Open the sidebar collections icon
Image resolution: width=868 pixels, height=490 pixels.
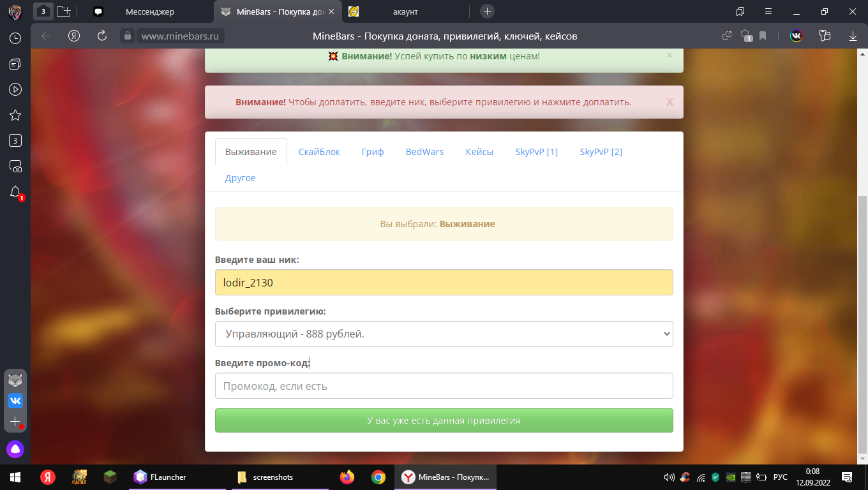(x=15, y=64)
